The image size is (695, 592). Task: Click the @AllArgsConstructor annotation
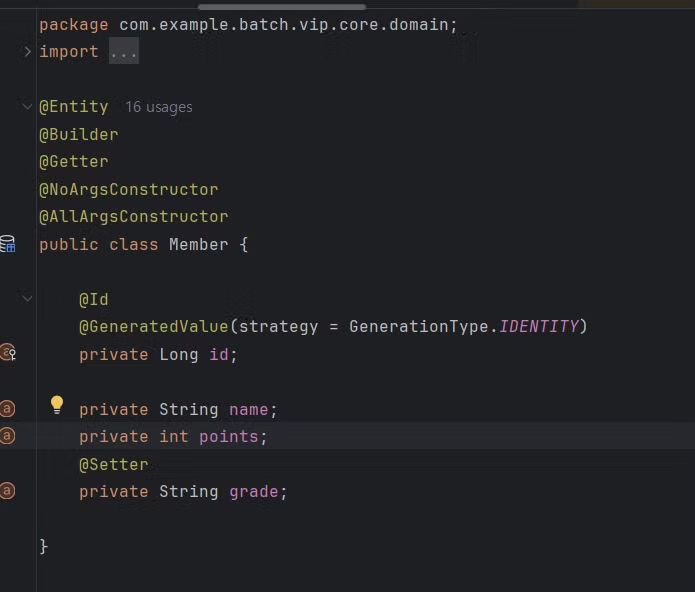[133, 217]
